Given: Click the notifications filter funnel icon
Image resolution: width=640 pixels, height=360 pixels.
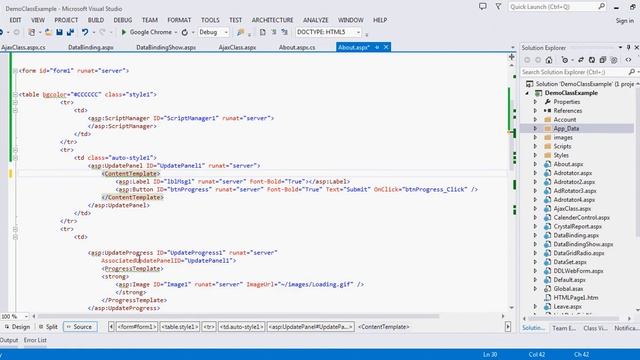Looking at the screenshot, I should point(498,7).
